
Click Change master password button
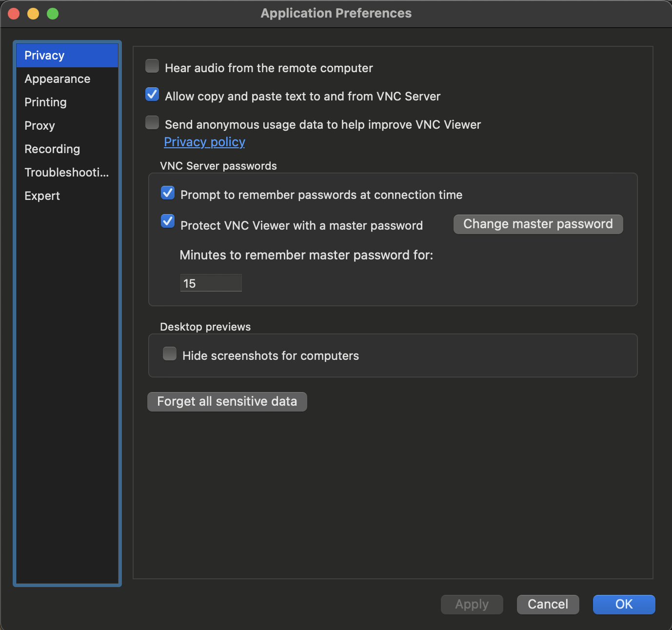[x=538, y=224]
